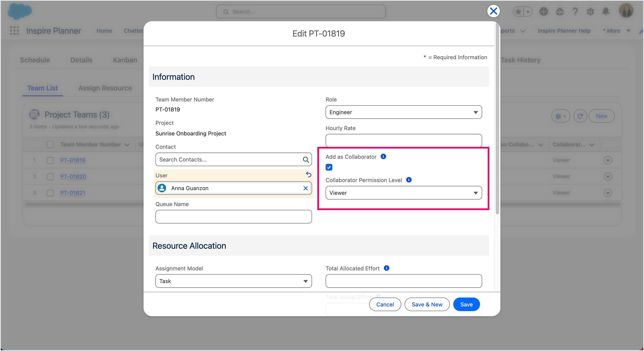
Task: Open the list view settings gear menu
Action: [x=561, y=116]
